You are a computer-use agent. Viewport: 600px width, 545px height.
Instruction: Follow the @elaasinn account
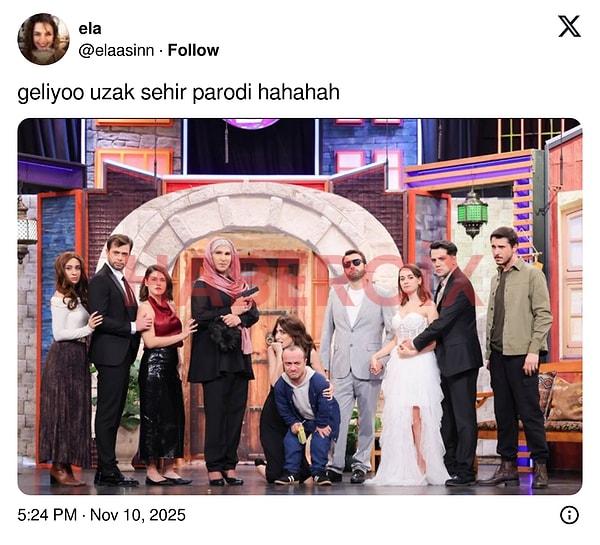click(193, 50)
